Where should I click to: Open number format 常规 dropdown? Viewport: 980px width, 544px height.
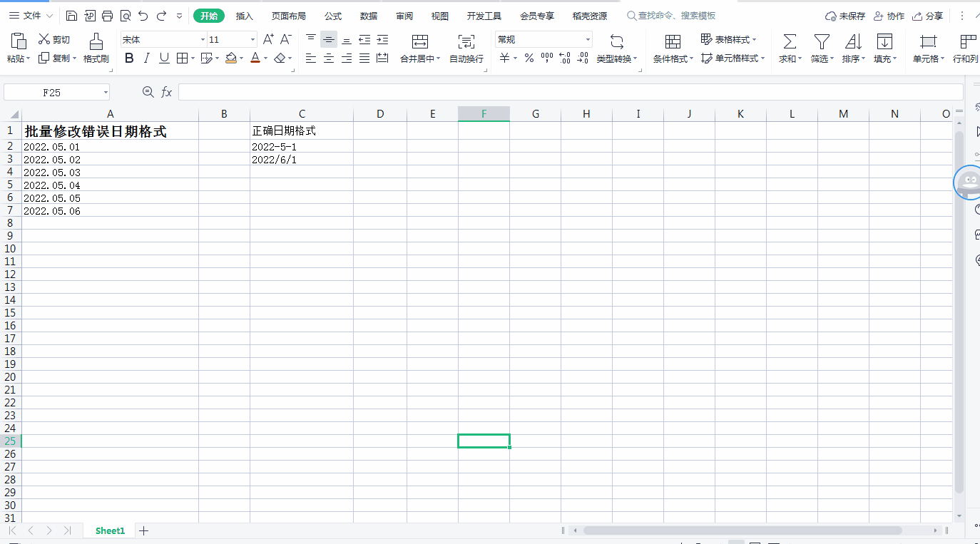(x=588, y=40)
